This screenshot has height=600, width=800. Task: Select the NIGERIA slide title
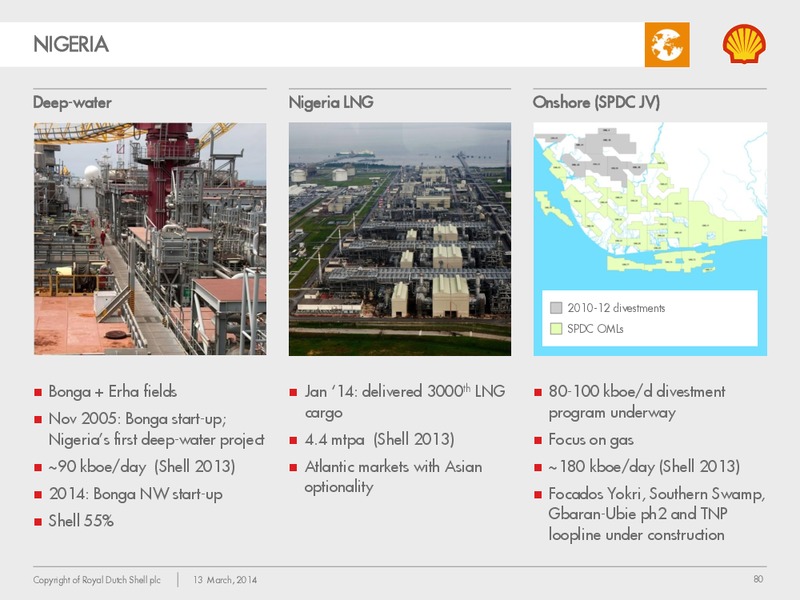tap(71, 44)
